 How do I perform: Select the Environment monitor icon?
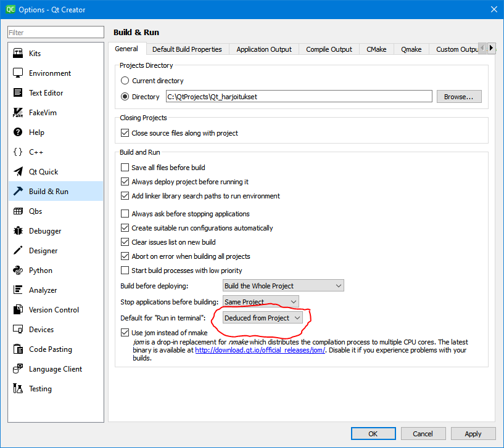(x=18, y=73)
